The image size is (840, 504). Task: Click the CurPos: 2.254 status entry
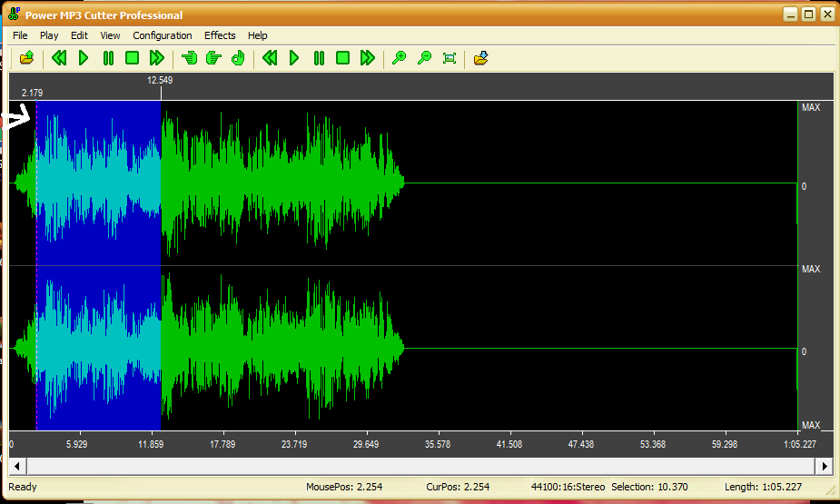(458, 487)
